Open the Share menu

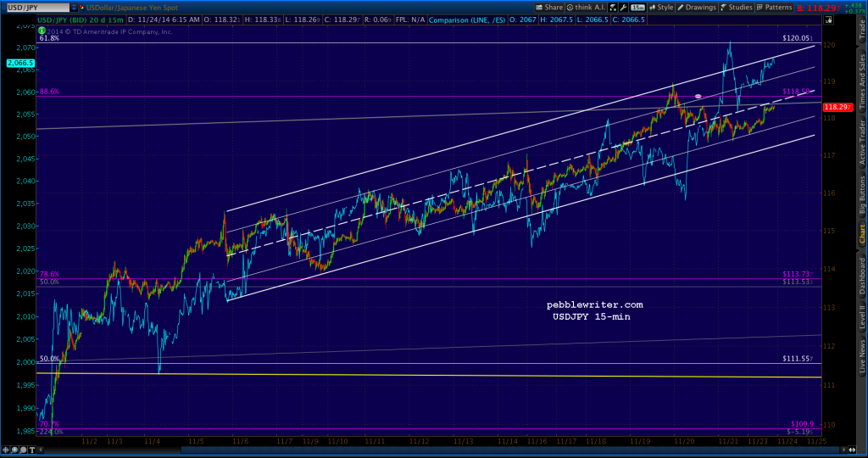tap(549, 7)
